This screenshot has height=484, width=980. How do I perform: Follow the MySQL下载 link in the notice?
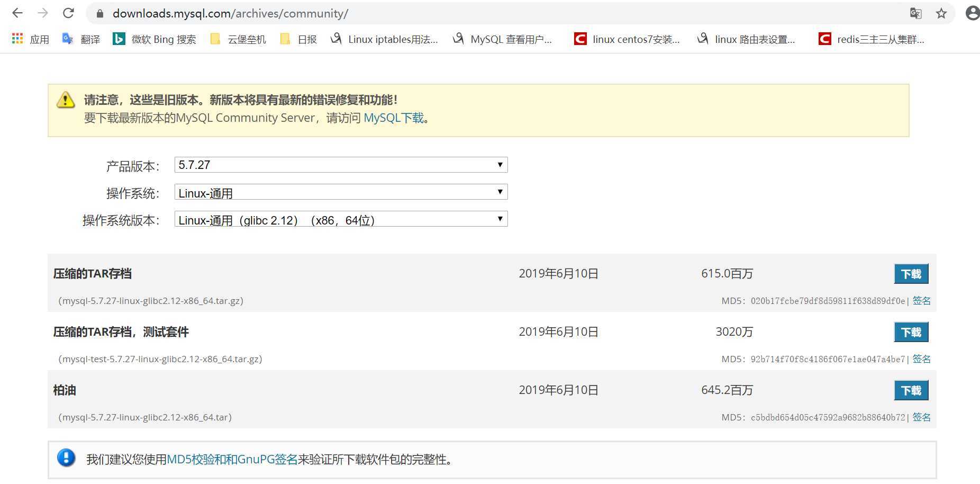click(x=394, y=118)
